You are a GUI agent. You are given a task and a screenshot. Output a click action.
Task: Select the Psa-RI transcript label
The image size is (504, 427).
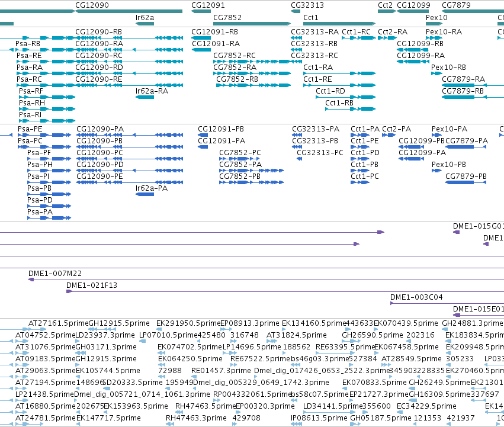30,115
